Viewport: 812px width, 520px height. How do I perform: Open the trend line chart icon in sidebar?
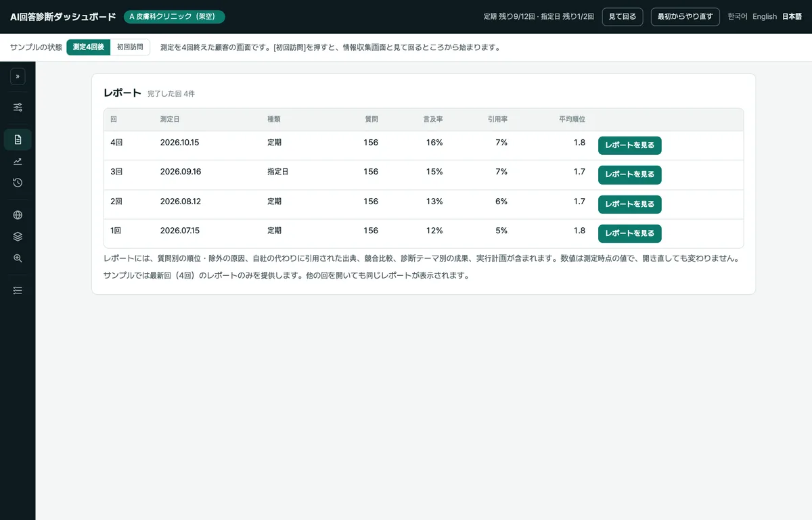[18, 161]
